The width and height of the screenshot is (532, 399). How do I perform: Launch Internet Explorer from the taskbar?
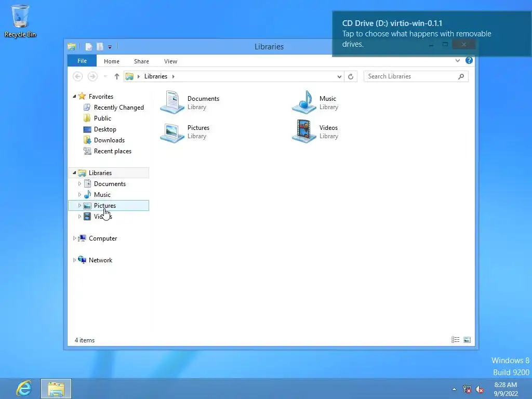[23, 388]
